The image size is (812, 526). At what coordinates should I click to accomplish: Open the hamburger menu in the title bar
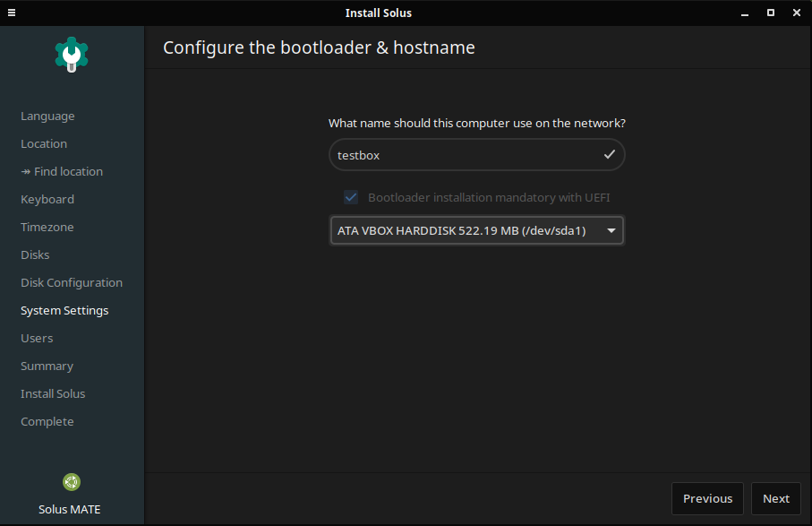pyautogui.click(x=12, y=13)
